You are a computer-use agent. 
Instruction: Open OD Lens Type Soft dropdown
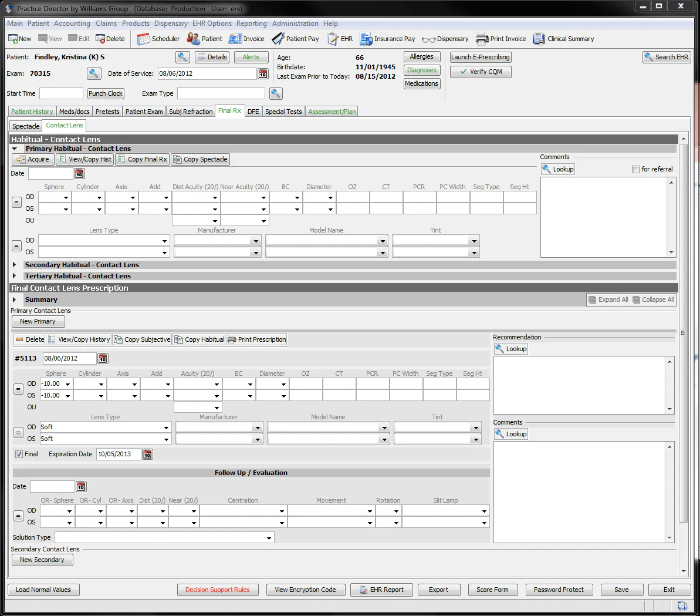tap(166, 428)
